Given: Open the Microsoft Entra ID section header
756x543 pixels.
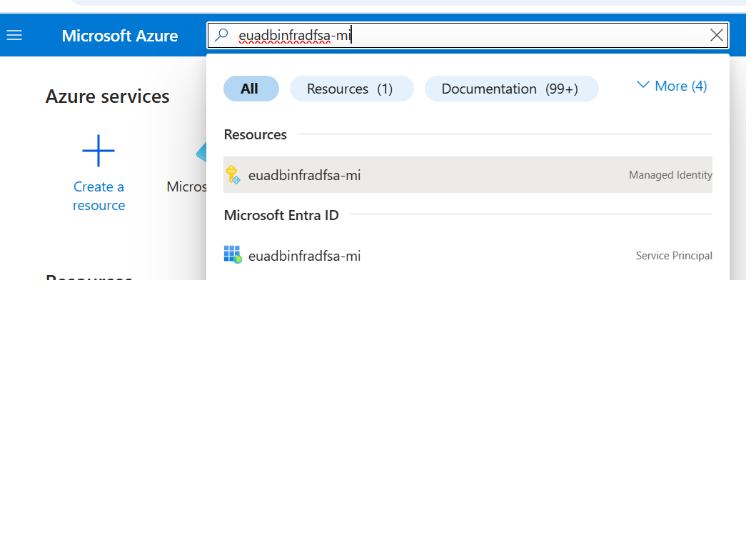Looking at the screenshot, I should (x=281, y=215).
